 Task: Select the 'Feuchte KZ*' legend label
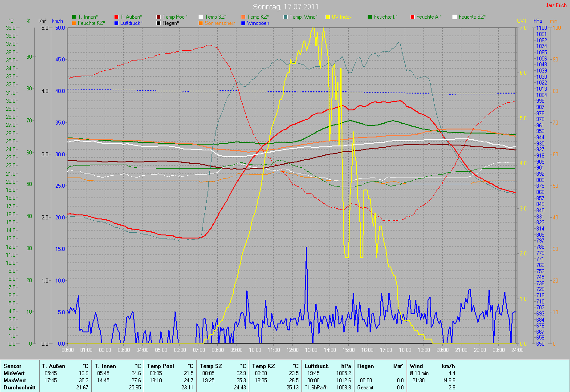click(x=91, y=23)
